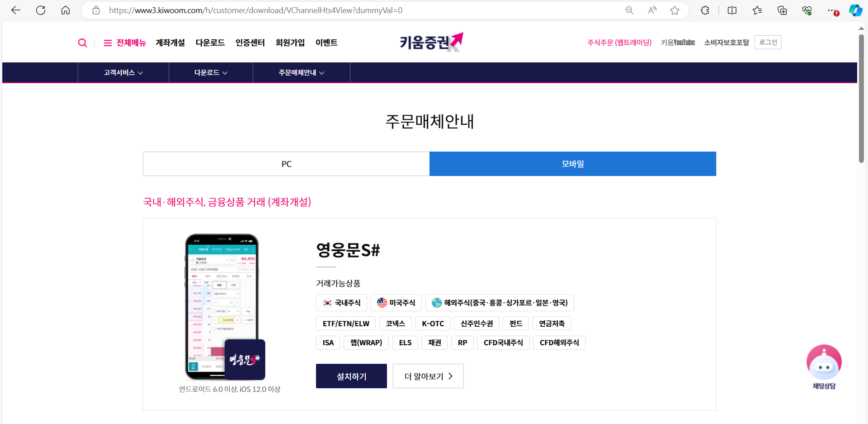Open 인증센터 menu item
Image resolution: width=868 pixels, height=424 pixels.
tap(250, 43)
